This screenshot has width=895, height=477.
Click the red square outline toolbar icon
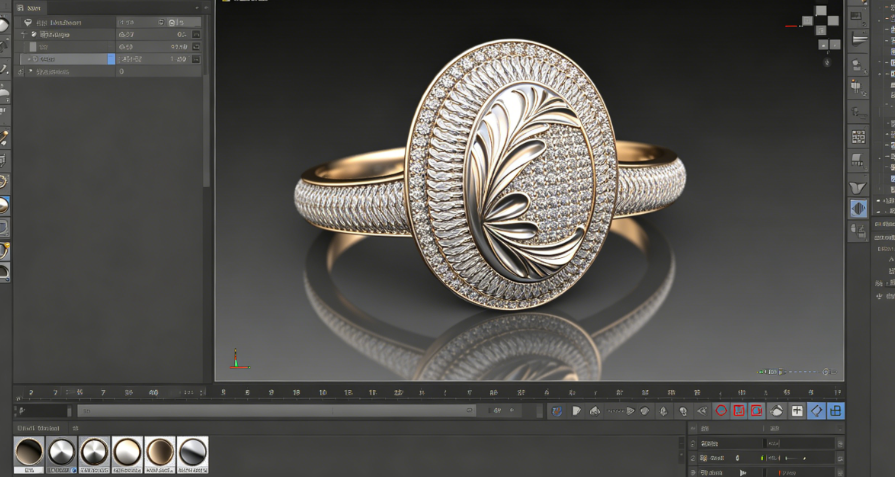click(739, 411)
